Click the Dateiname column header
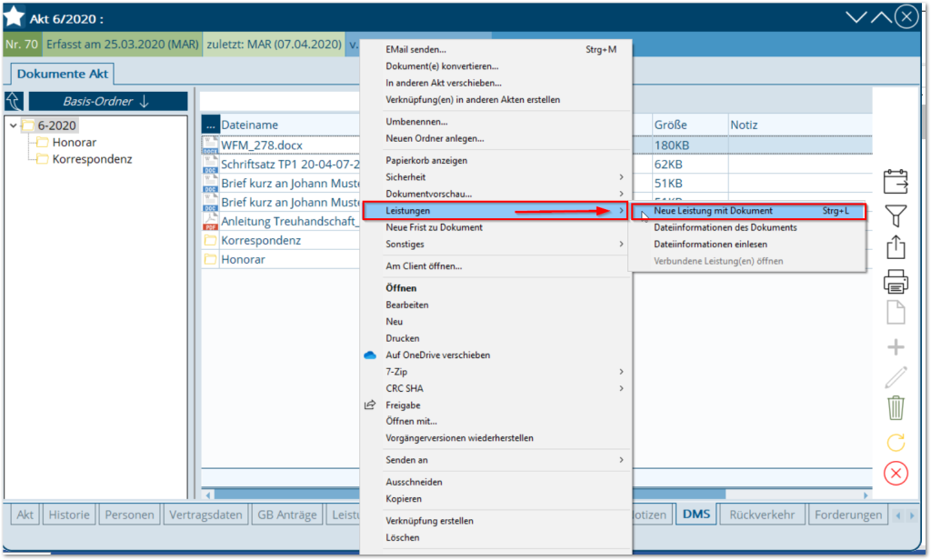The width and height of the screenshot is (931, 560). point(250,125)
